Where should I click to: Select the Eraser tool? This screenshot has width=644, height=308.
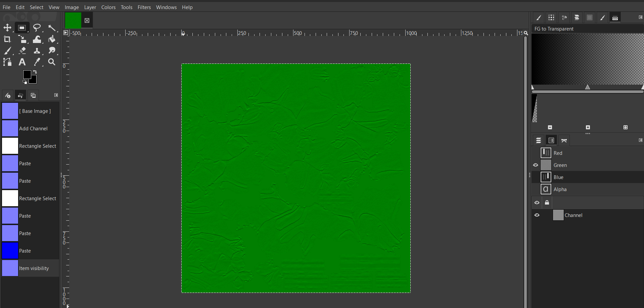click(x=22, y=51)
